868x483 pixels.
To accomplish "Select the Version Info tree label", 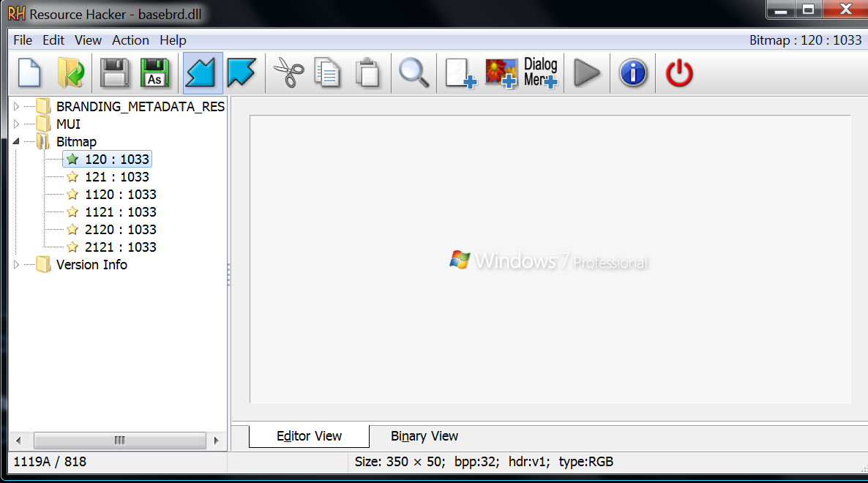I will pyautogui.click(x=92, y=264).
